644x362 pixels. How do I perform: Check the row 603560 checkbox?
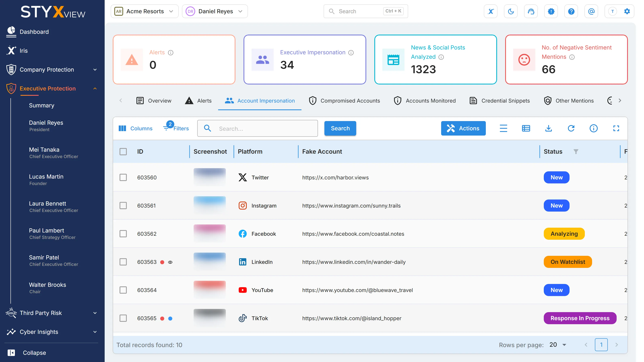[123, 177]
